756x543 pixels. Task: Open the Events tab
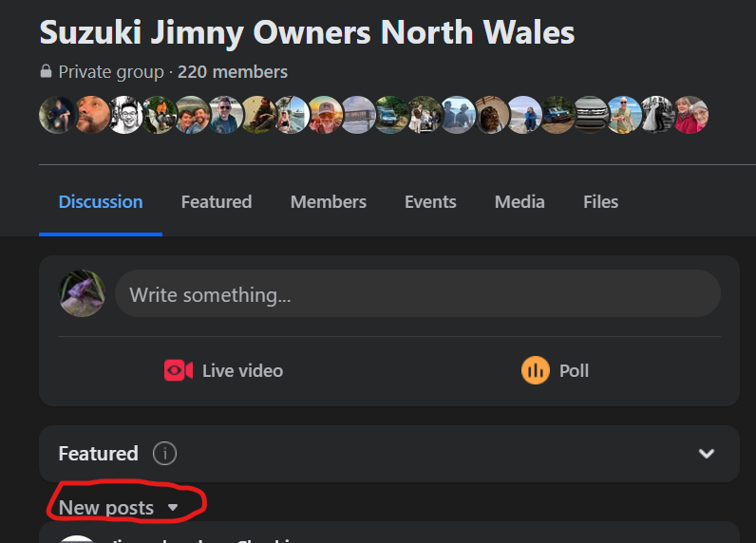coord(430,202)
